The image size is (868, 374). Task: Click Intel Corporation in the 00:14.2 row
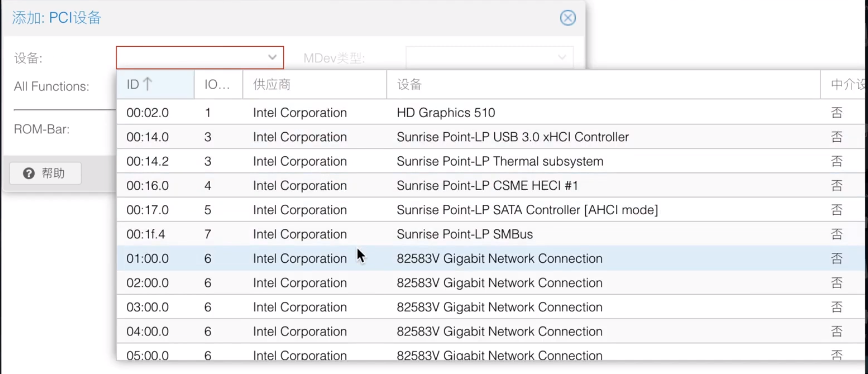pos(299,162)
